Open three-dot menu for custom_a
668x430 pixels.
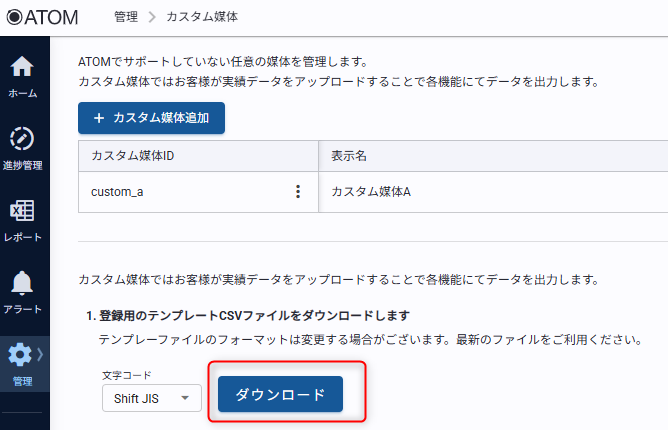pos(297,192)
